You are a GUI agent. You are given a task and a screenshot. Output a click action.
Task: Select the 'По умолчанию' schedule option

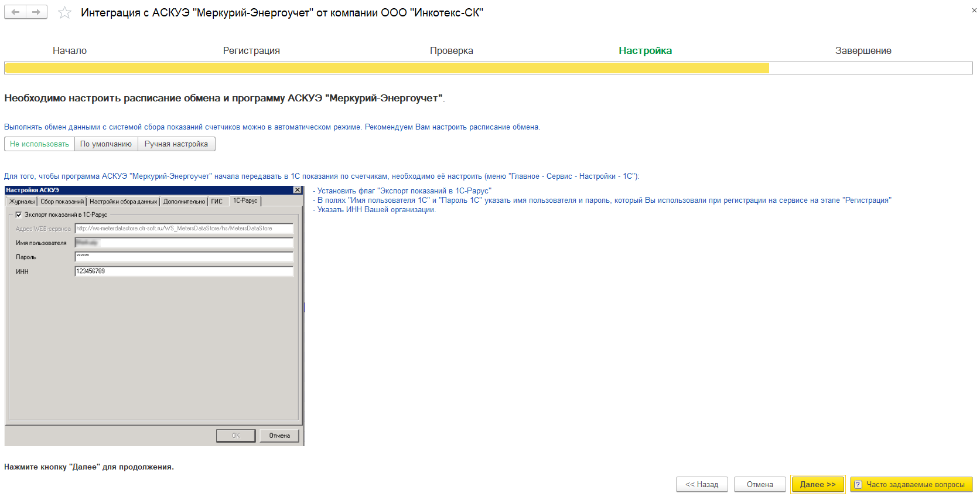coord(106,144)
